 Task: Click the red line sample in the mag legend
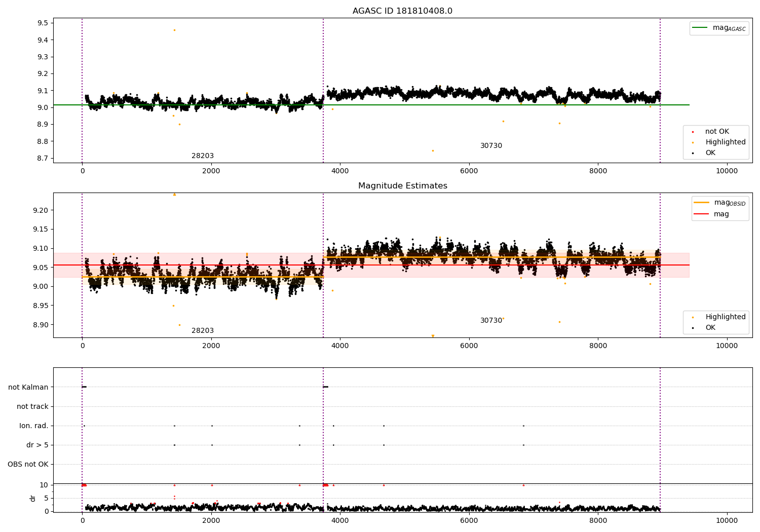click(701, 214)
